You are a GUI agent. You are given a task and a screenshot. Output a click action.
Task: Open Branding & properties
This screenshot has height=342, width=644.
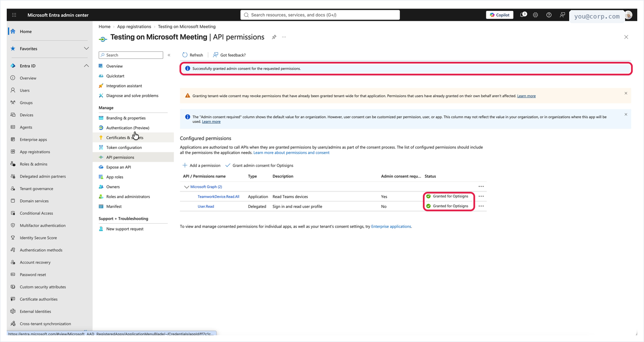(x=126, y=118)
